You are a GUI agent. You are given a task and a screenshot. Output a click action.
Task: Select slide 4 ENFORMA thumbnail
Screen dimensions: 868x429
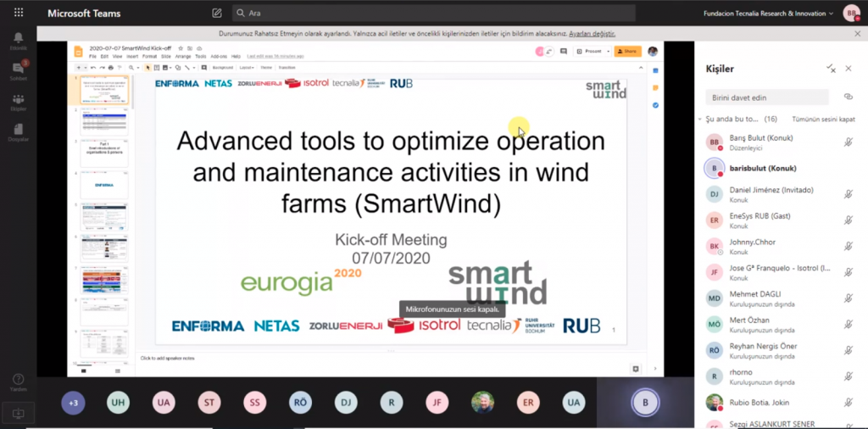point(103,184)
